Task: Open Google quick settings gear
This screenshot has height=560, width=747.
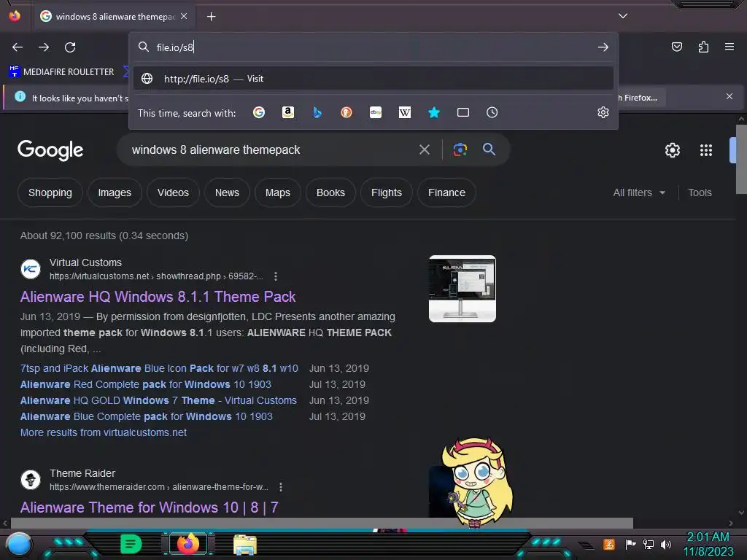Action: [x=672, y=150]
